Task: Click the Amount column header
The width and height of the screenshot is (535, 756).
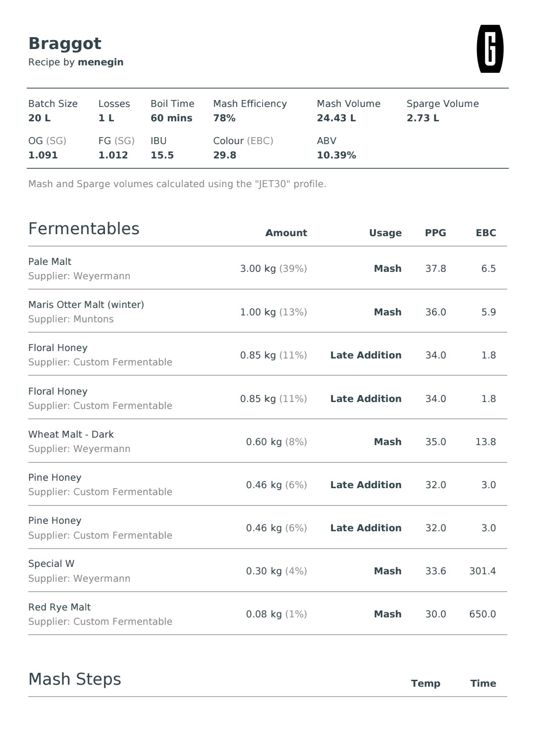Action: (286, 233)
